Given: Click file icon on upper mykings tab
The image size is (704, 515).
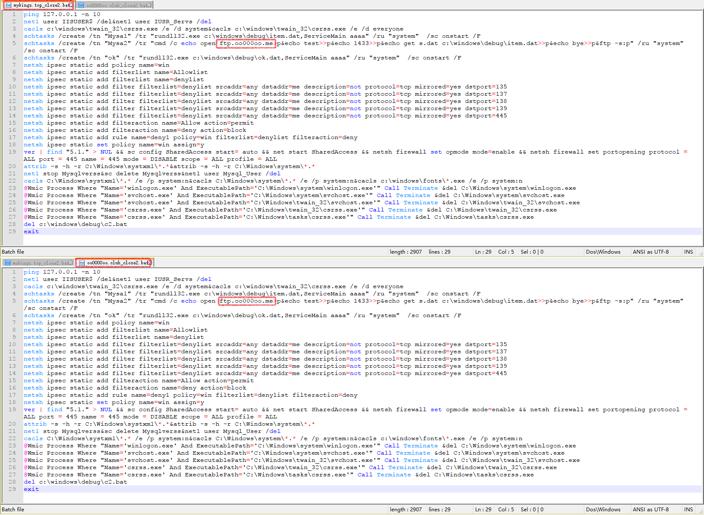Looking at the screenshot, I should 5,5.
